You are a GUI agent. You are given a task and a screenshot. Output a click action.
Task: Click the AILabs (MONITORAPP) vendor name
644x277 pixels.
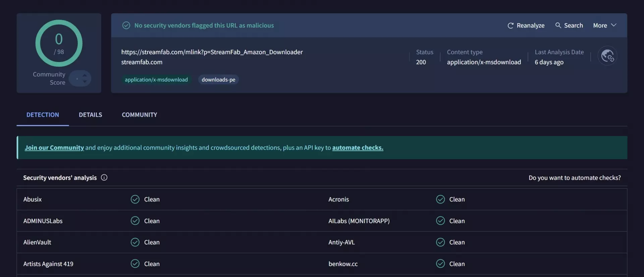(359, 221)
